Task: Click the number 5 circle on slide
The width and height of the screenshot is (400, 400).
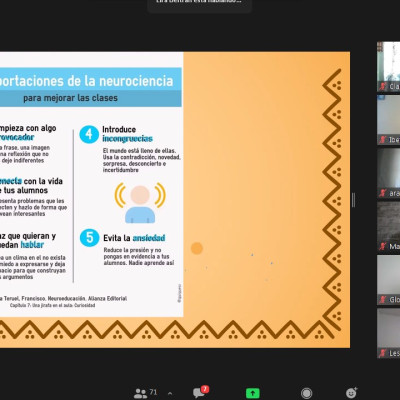Action: 89,238
